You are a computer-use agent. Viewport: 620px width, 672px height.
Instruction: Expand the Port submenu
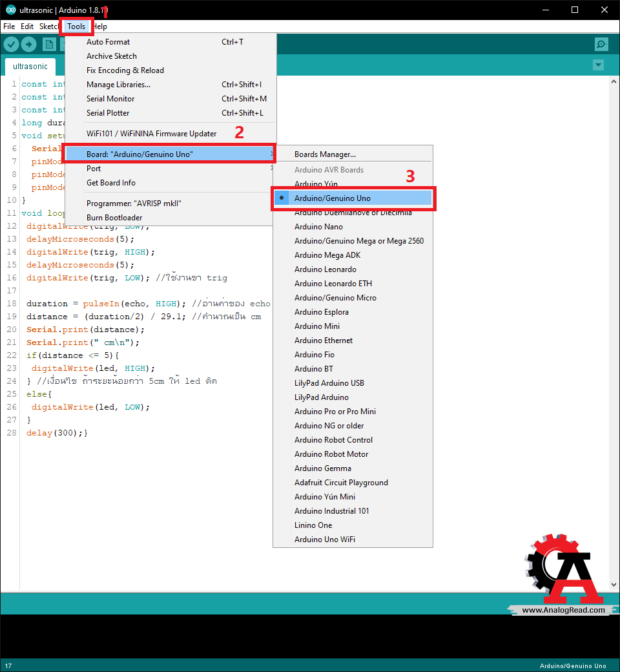pyautogui.click(x=170, y=169)
